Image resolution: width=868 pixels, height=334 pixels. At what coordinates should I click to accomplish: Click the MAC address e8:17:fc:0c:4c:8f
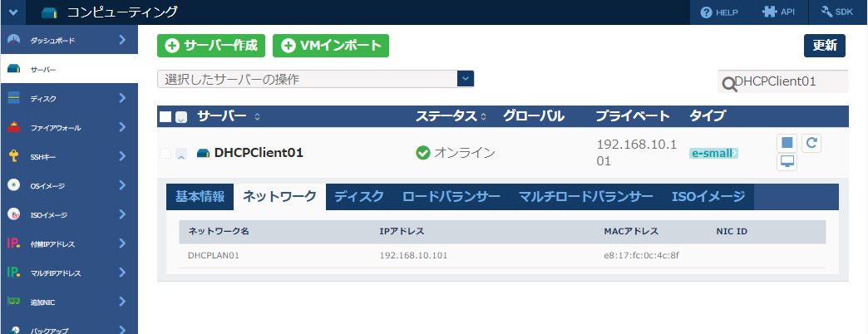pyautogui.click(x=641, y=256)
